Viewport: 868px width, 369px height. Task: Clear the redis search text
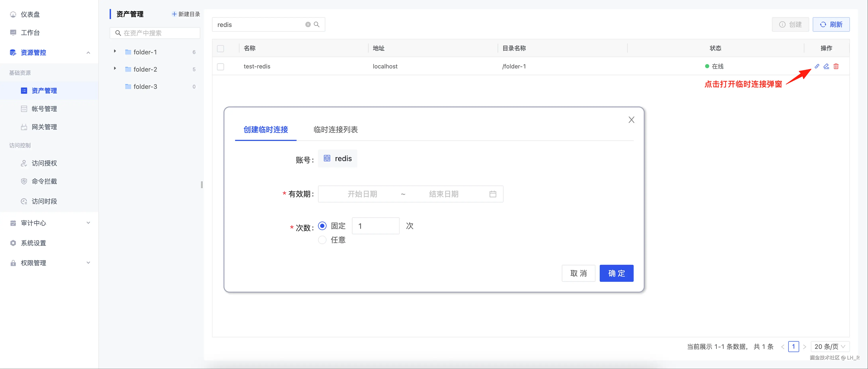[308, 25]
